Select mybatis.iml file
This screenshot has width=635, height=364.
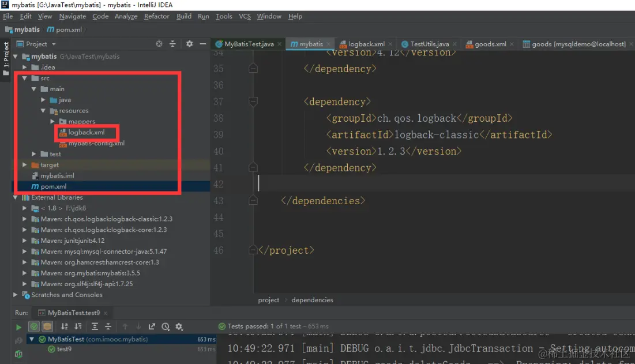(57, 176)
